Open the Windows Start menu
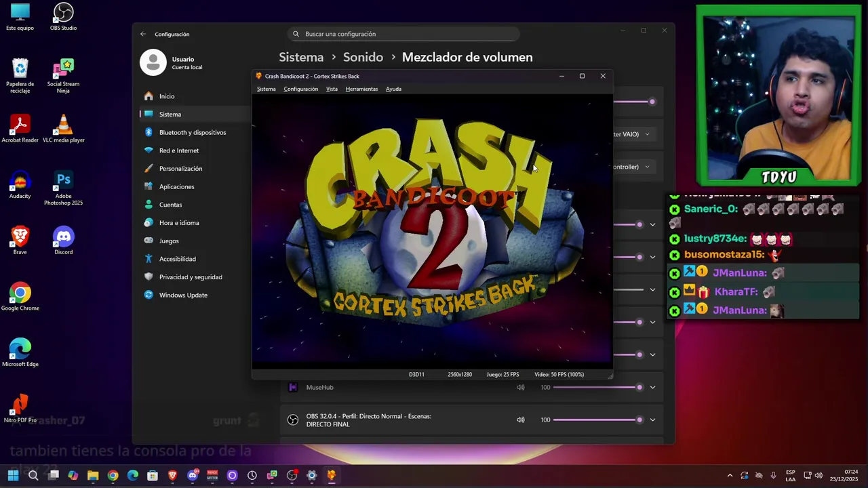The height and width of the screenshot is (488, 868). (x=13, y=475)
